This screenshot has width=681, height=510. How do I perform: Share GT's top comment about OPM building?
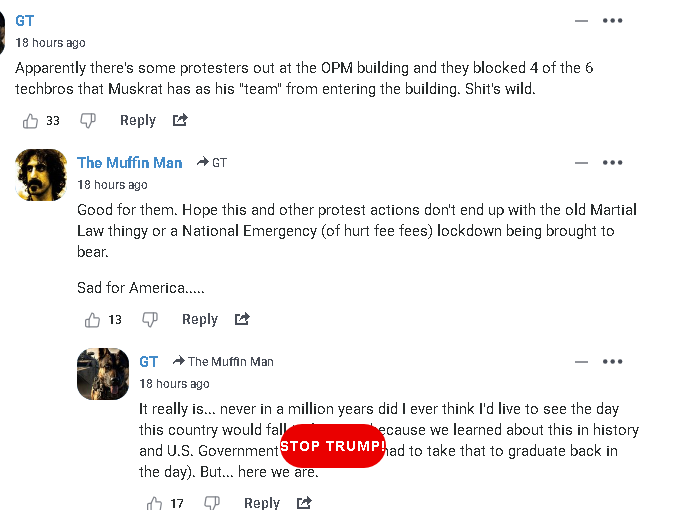[x=180, y=121]
